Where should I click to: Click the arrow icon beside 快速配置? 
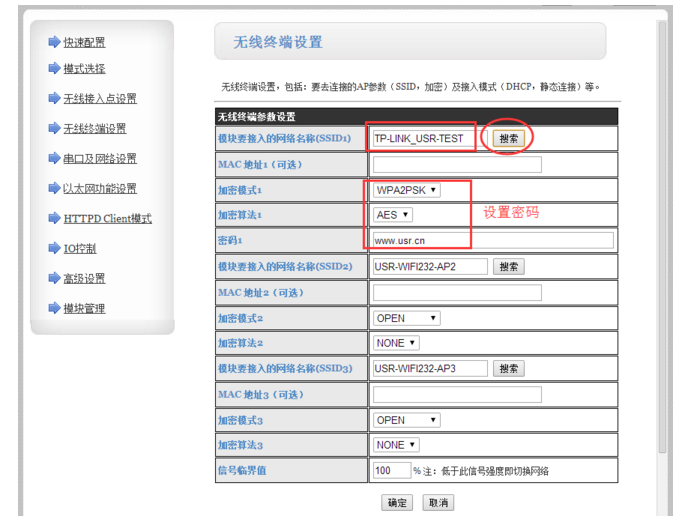(x=54, y=42)
